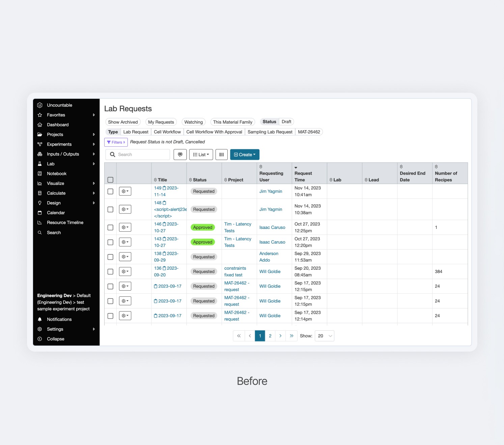Open gear actions menu for row 149

125,191
